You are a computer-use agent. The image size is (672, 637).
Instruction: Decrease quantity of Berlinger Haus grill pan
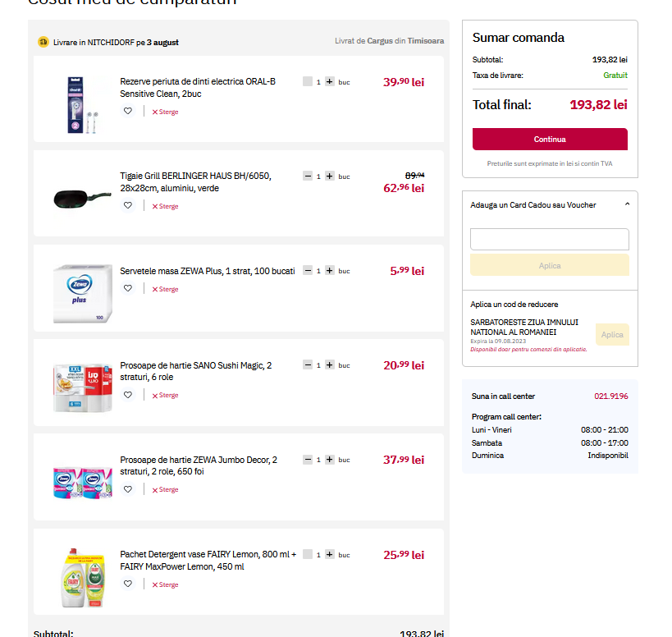[308, 176]
